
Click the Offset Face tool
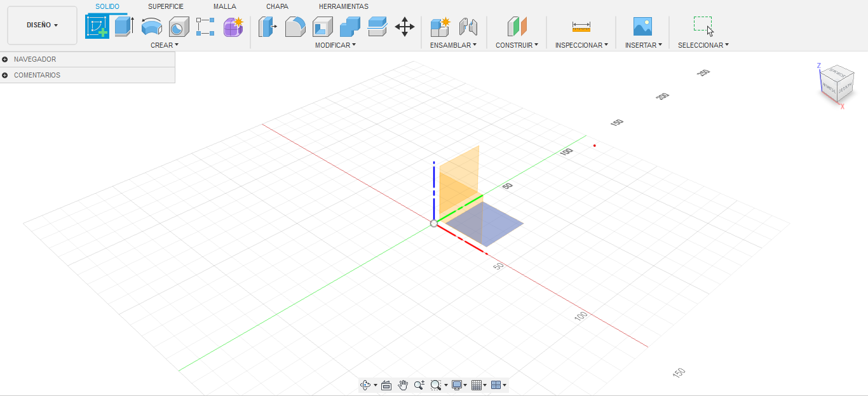click(377, 27)
